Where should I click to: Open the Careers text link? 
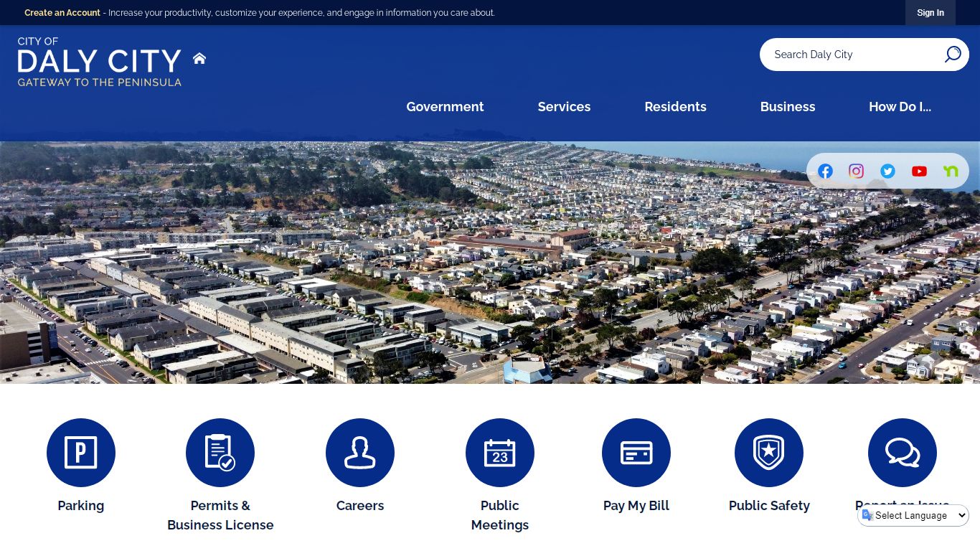click(360, 506)
